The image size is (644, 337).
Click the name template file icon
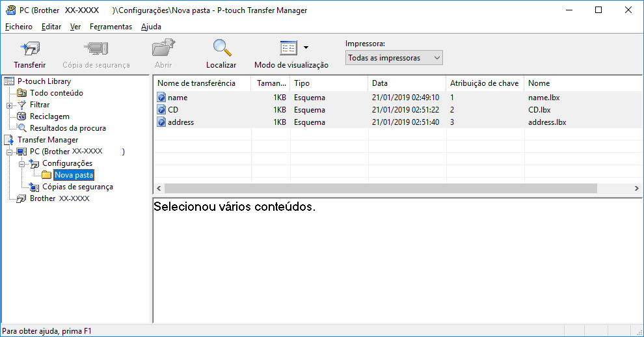161,98
